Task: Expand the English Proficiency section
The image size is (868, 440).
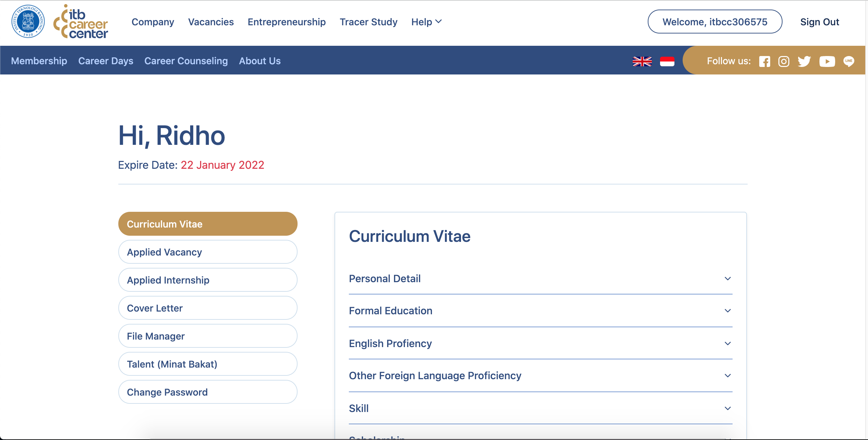Action: 540,343
